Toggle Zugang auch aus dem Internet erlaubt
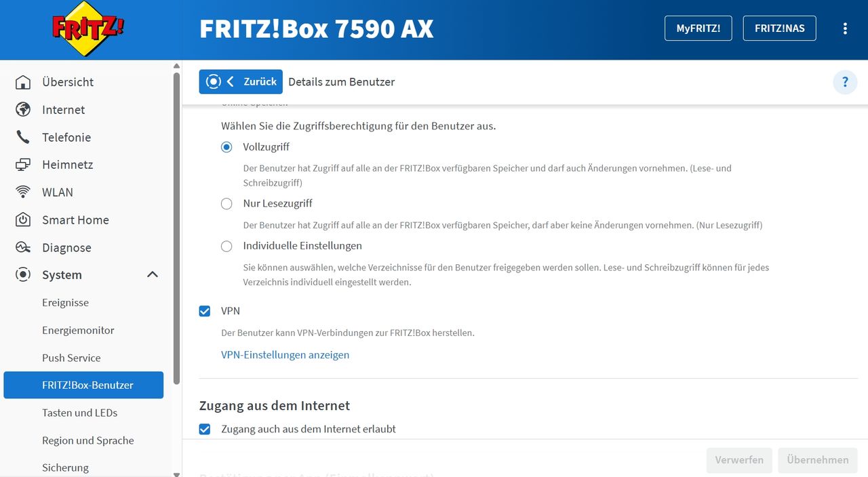Image resolution: width=868 pixels, height=477 pixels. [205, 429]
